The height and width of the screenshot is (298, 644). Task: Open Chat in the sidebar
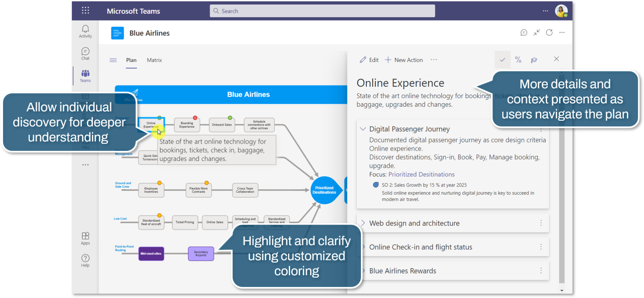pyautogui.click(x=85, y=54)
